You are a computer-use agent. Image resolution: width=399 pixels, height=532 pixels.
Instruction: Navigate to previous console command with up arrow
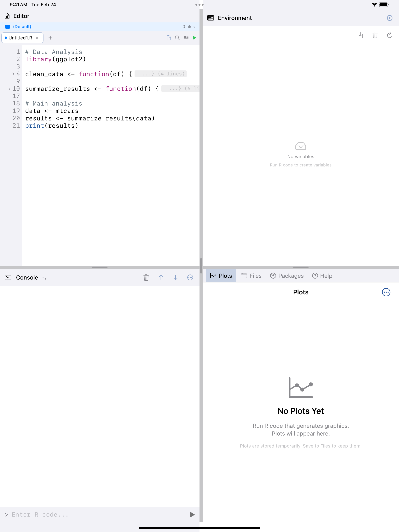click(161, 277)
